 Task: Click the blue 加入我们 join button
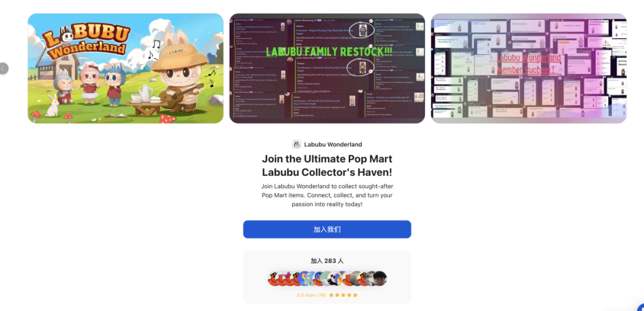point(327,229)
